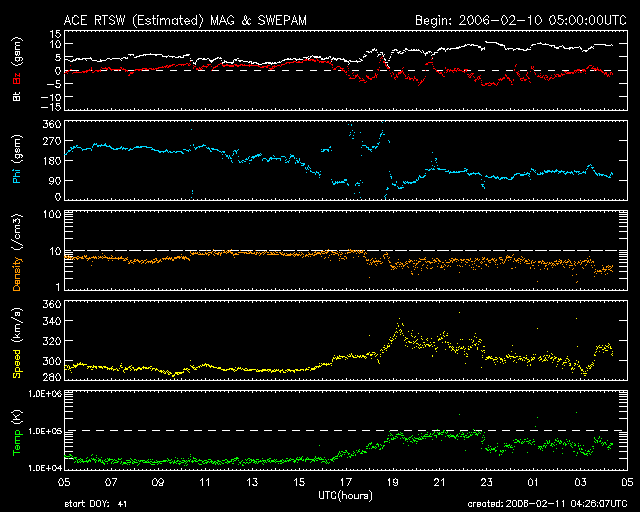Screen dimensions: 640x512
Task: Click the '340' tick on the Speed axis
Action: pyautogui.click(x=52, y=321)
